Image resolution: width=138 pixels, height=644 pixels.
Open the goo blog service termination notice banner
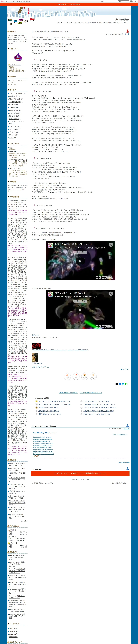69,4
